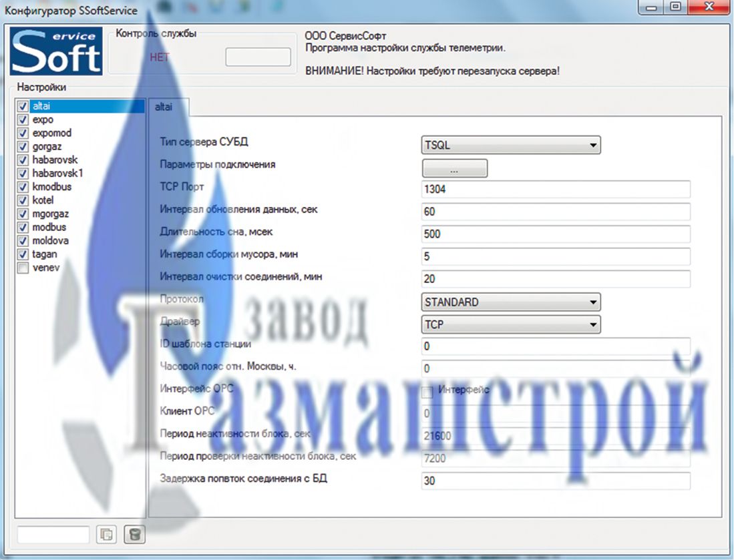This screenshot has height=560, width=734.
Task: Select gorgaz in the settings list
Action: click(47, 147)
